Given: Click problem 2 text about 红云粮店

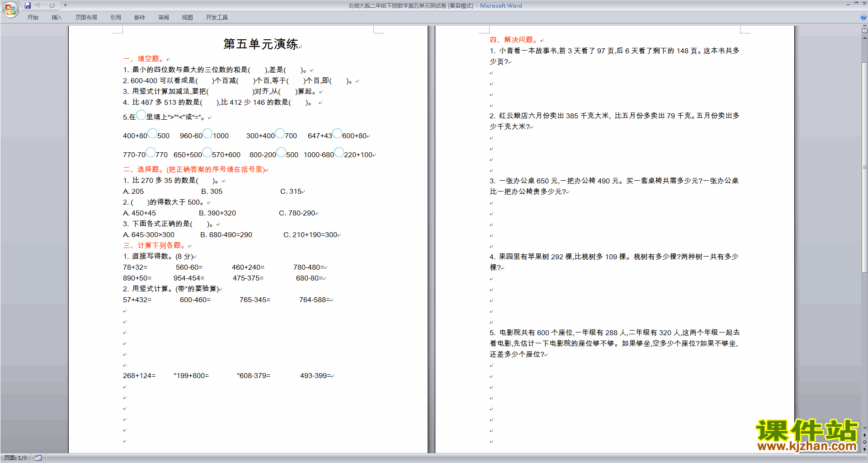Looking at the screenshot, I should tap(614, 121).
